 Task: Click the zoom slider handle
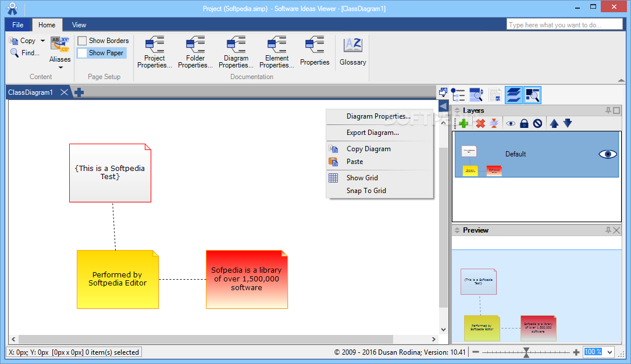tap(526, 352)
